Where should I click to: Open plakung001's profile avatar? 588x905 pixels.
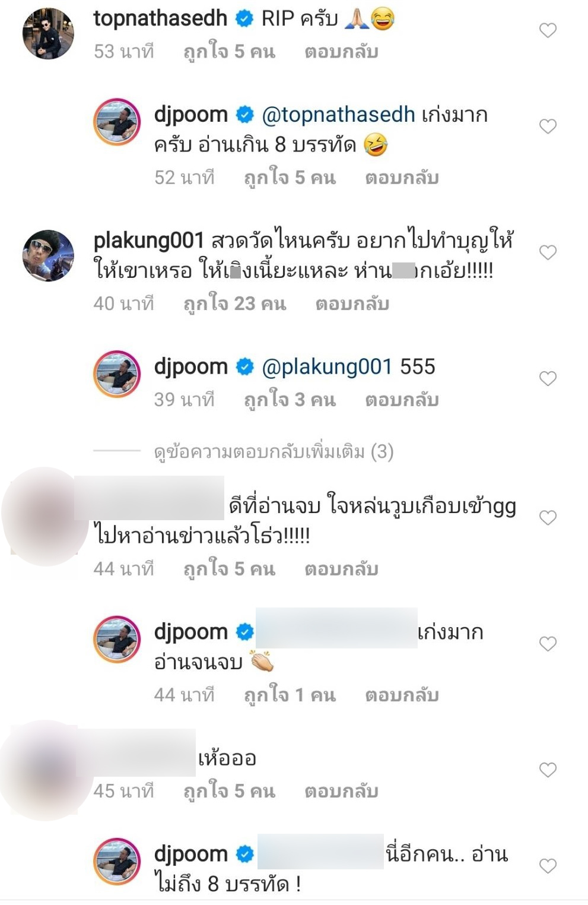click(x=48, y=255)
